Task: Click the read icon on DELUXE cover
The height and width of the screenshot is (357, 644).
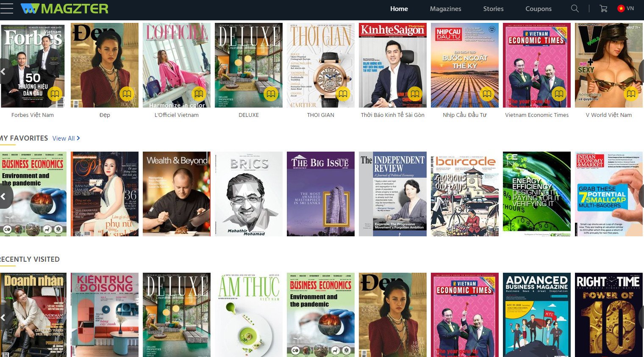Action: 271,94
